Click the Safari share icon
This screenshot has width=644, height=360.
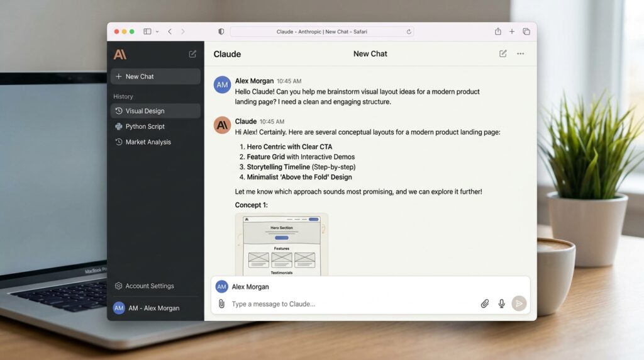[x=498, y=31]
